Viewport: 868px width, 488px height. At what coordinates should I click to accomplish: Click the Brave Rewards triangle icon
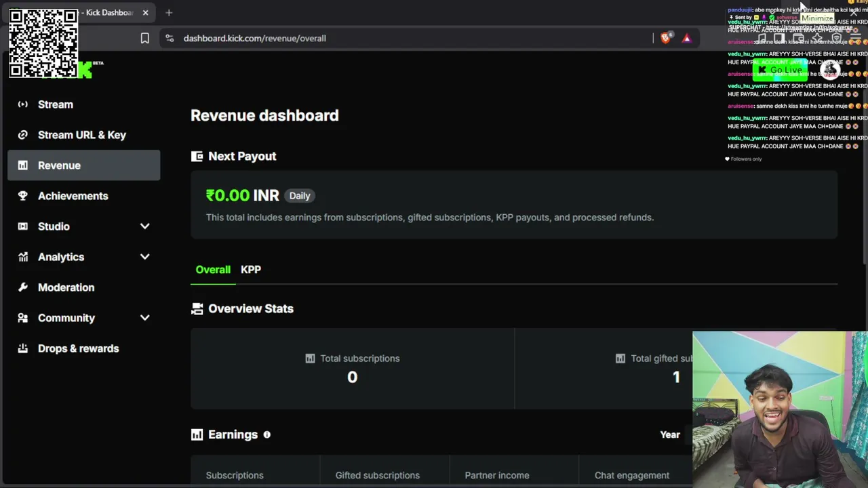[x=687, y=39]
